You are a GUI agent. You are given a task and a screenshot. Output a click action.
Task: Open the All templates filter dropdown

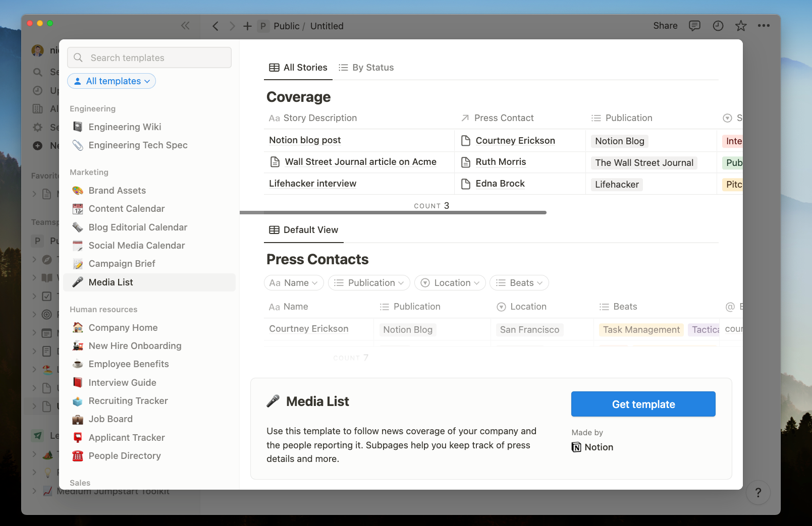(112, 81)
